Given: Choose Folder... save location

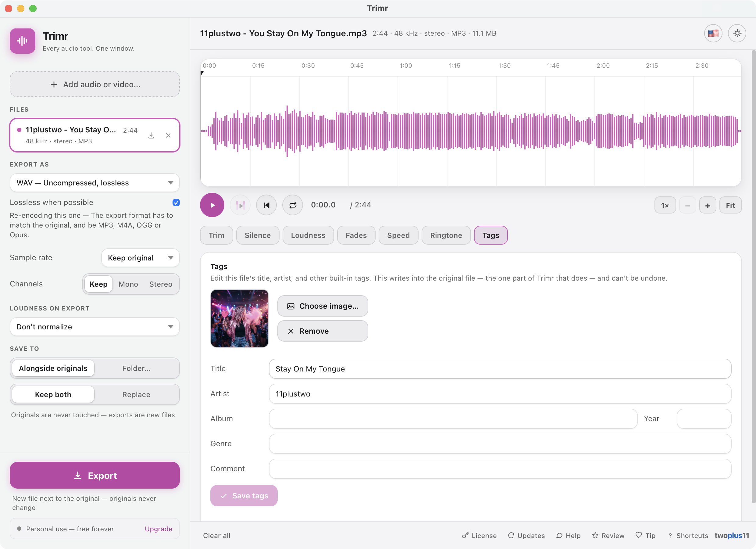Looking at the screenshot, I should tap(136, 368).
